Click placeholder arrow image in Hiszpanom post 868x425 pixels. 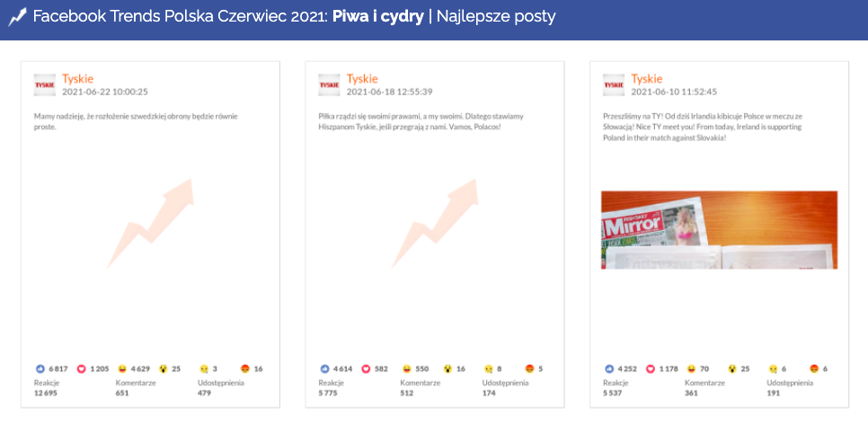[x=435, y=223]
